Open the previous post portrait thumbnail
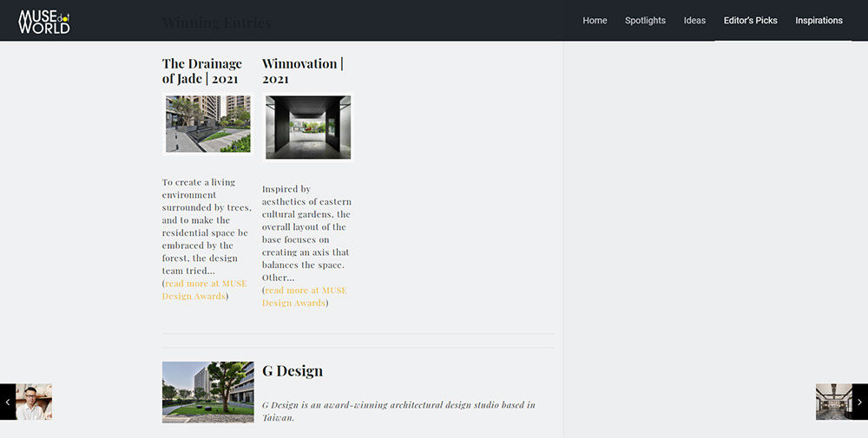The height and width of the screenshot is (438, 868). pos(34,402)
